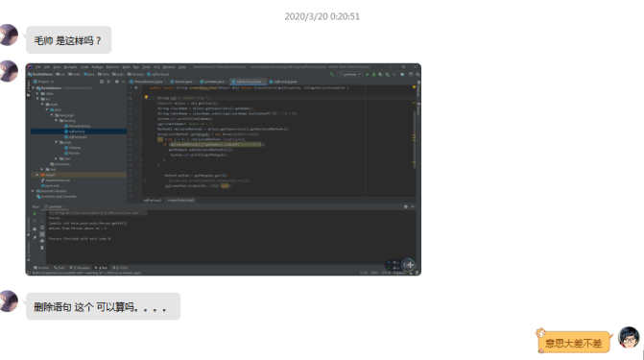This screenshot has width=644, height=360.
Task: Rerun program from the Run panel green arrow
Action: (x=35, y=214)
